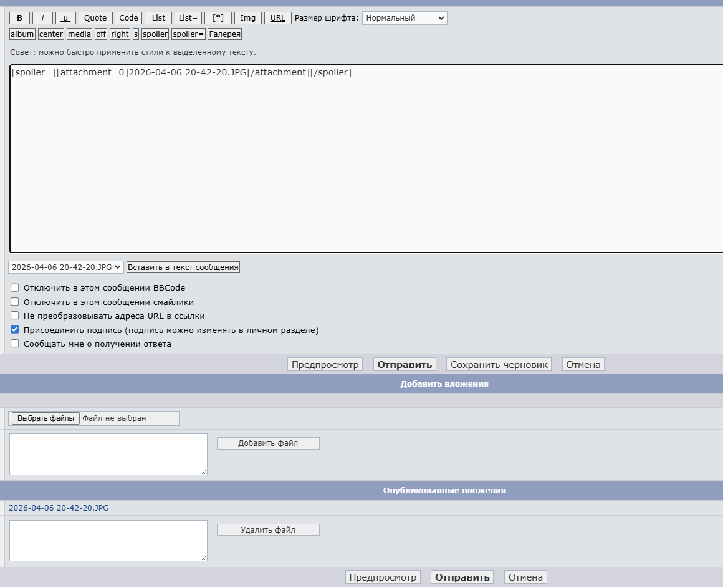Click the Опубликованные вложения section header
Image resolution: width=723 pixels, height=588 pixels.
click(x=444, y=490)
